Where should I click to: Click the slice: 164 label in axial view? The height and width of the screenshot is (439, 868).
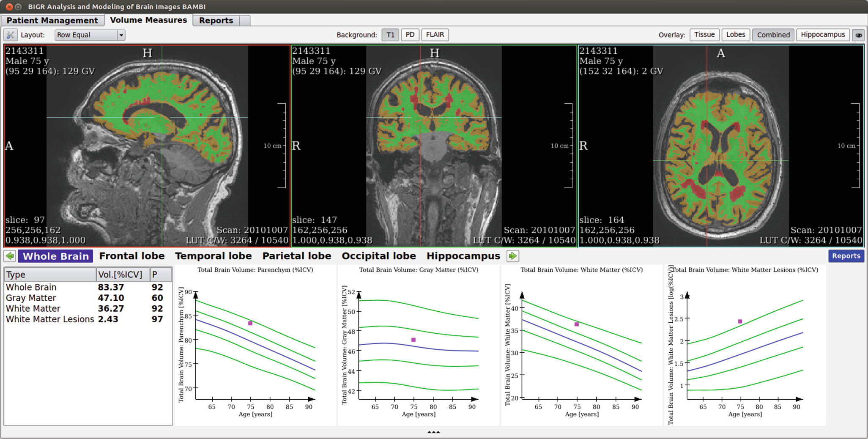[x=602, y=220]
